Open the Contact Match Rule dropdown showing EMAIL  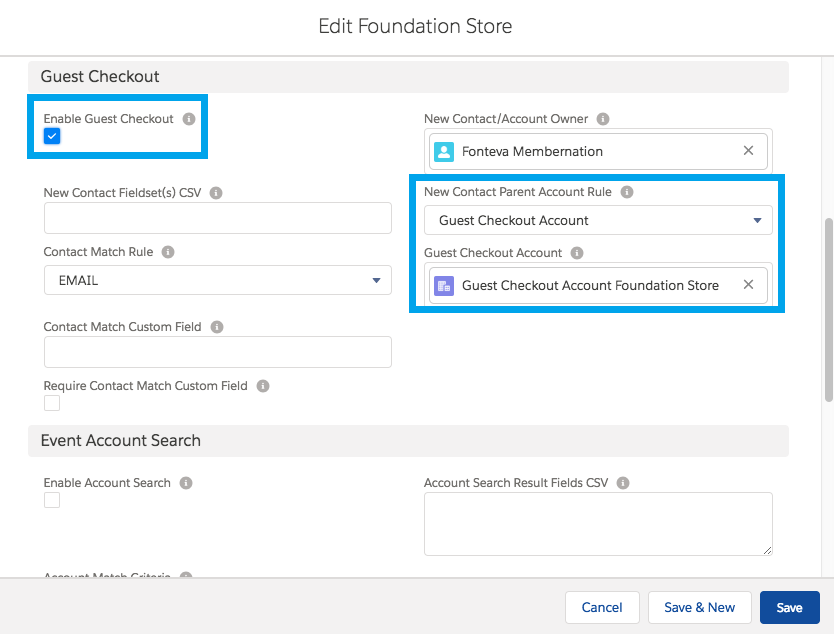click(218, 280)
